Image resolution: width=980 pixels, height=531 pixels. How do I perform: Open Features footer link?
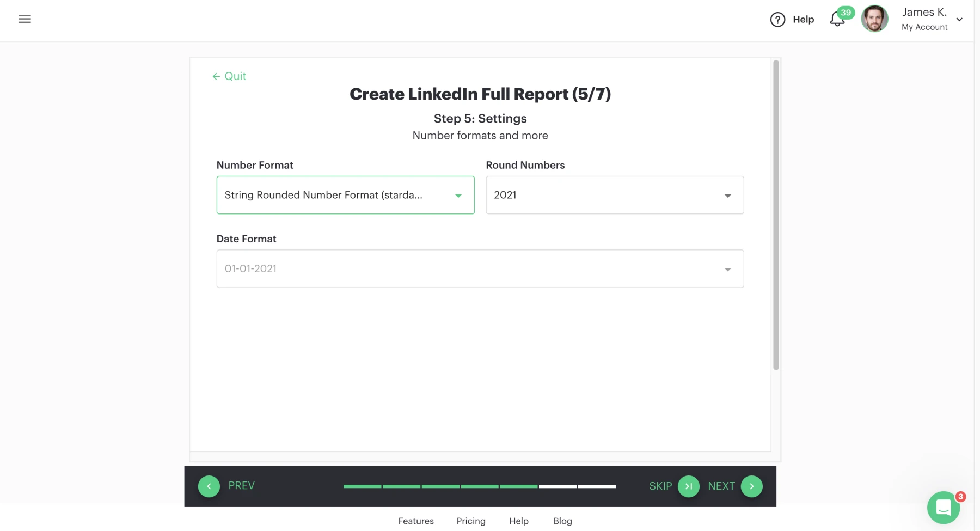pos(416,521)
